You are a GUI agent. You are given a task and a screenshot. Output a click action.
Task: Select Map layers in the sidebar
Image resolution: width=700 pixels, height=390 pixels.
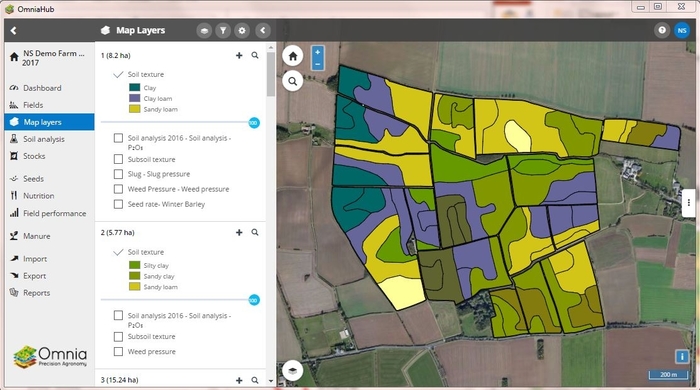pos(49,122)
